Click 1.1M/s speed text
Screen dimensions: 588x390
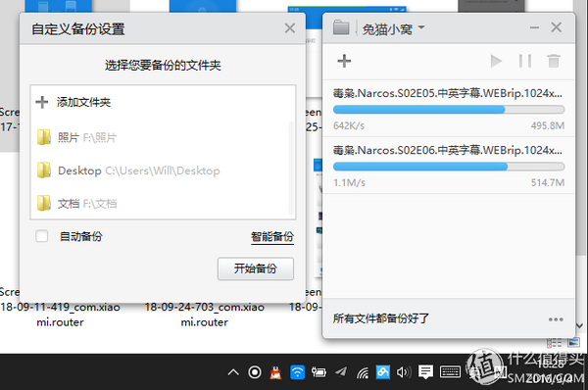(x=349, y=182)
